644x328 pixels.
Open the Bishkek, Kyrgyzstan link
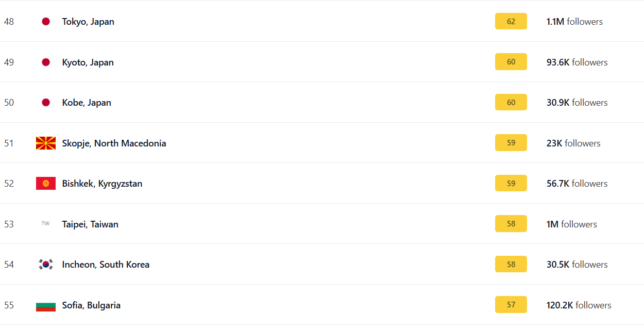pos(102,184)
